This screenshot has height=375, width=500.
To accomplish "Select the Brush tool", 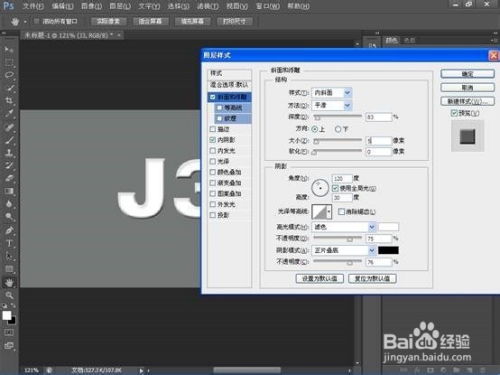I will (x=9, y=140).
